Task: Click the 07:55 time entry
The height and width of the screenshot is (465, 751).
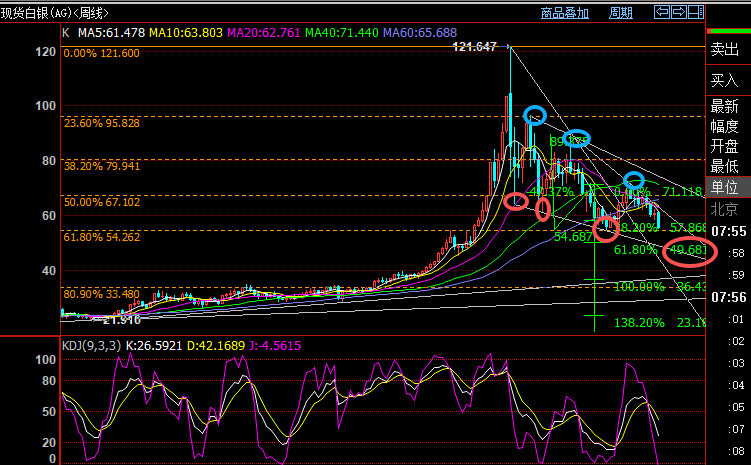Action: point(728,232)
